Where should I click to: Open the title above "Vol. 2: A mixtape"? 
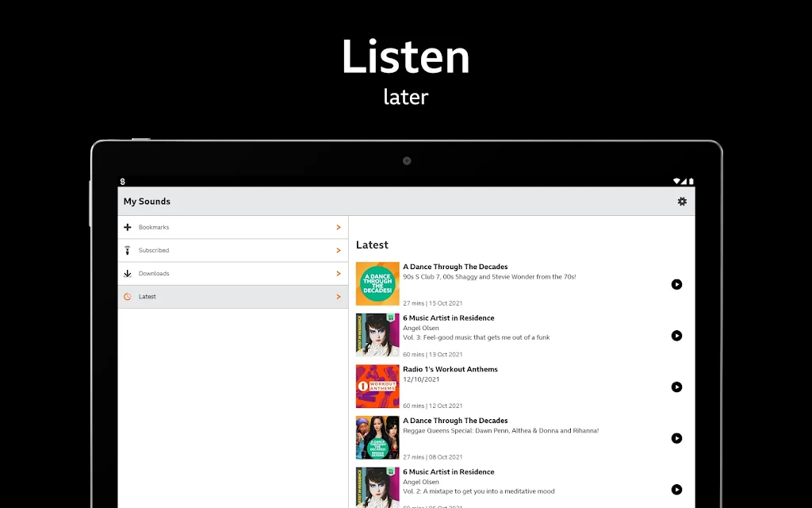pyautogui.click(x=449, y=471)
